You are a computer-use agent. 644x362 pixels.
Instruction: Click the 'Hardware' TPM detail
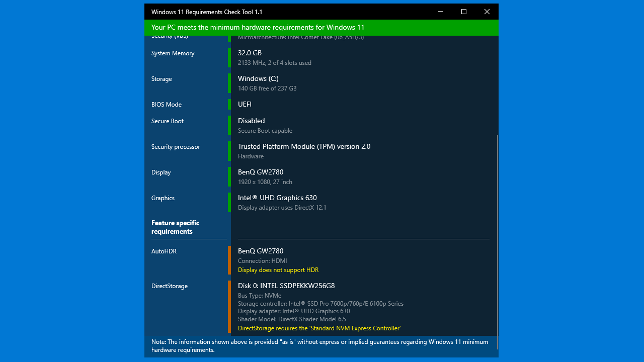(251, 156)
